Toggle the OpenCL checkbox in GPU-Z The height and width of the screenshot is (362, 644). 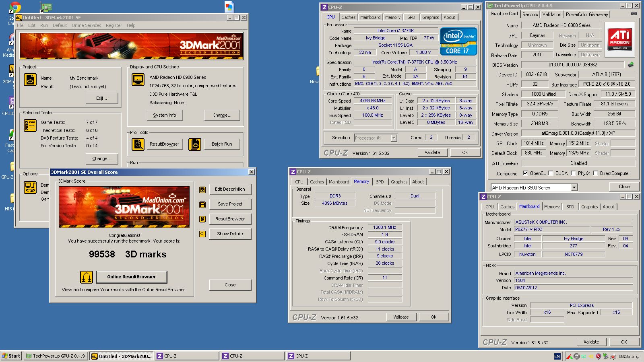[525, 173]
